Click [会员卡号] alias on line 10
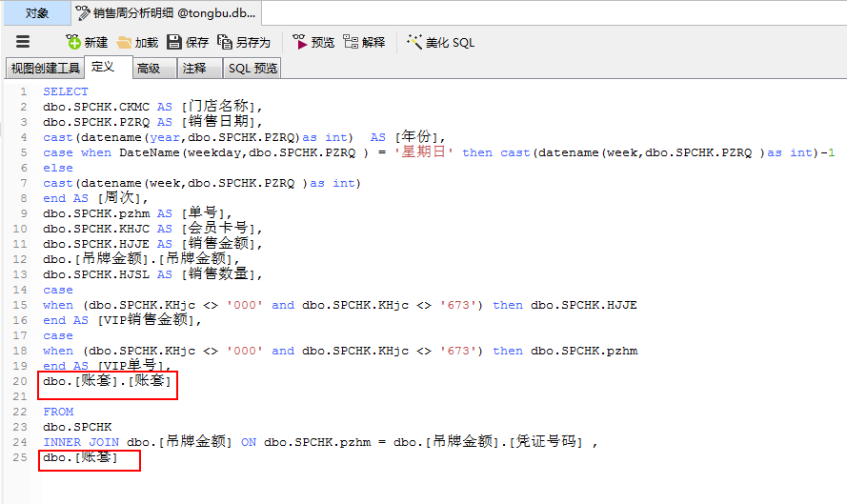 coord(217,228)
